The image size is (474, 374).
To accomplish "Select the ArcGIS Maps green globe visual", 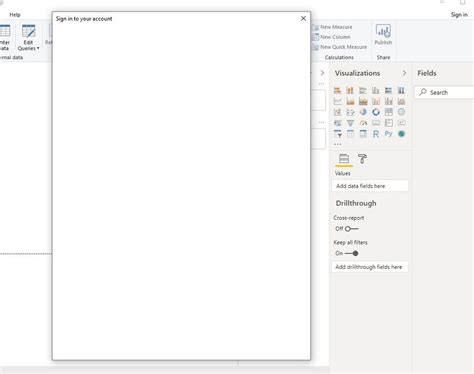I will [401, 134].
